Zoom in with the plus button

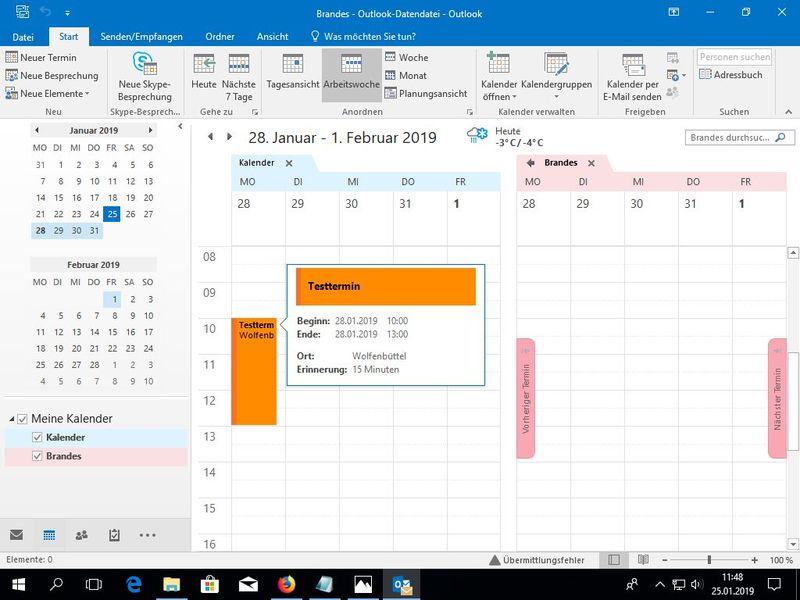[755, 560]
